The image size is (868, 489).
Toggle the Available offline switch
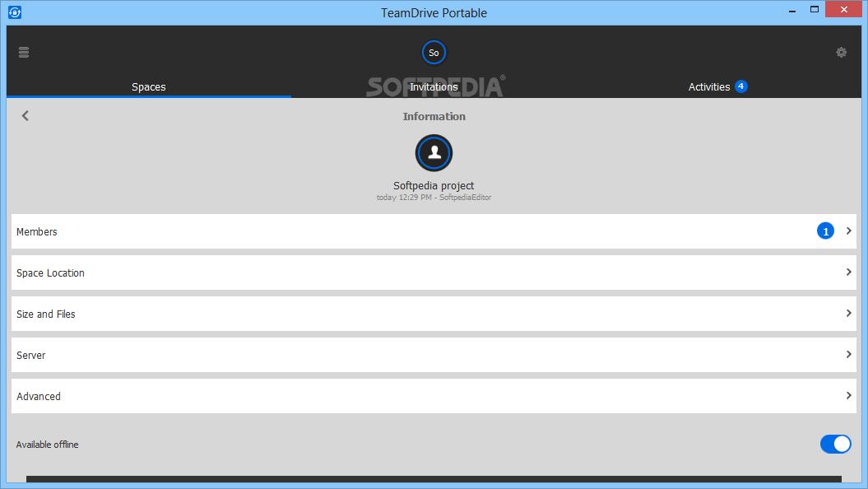[x=835, y=445]
